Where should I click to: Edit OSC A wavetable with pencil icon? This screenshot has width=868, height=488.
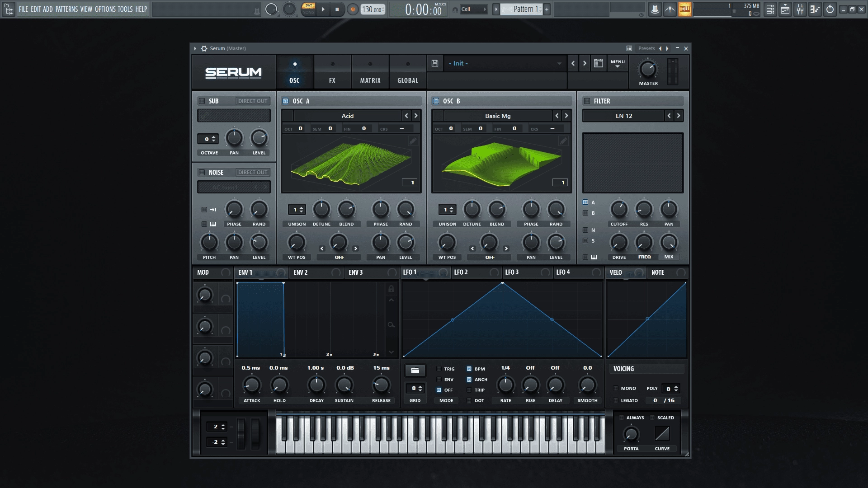coord(413,141)
